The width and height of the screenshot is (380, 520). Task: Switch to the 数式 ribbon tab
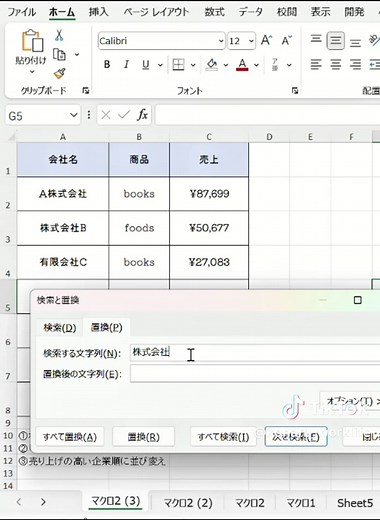[x=214, y=12]
